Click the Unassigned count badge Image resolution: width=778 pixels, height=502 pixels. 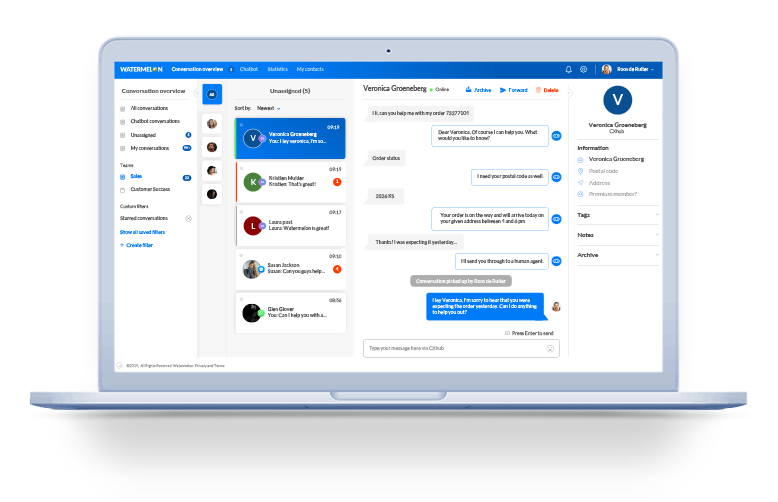tap(189, 135)
